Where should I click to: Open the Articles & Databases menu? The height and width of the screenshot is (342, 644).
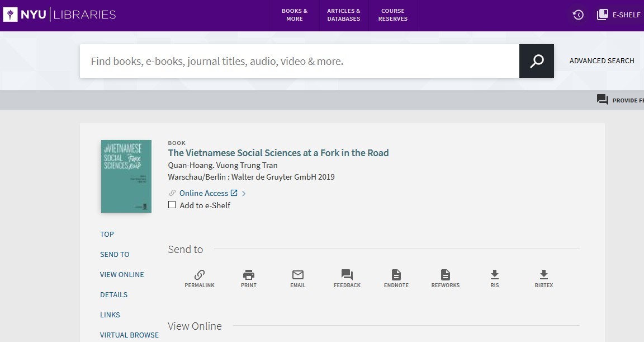(x=343, y=15)
